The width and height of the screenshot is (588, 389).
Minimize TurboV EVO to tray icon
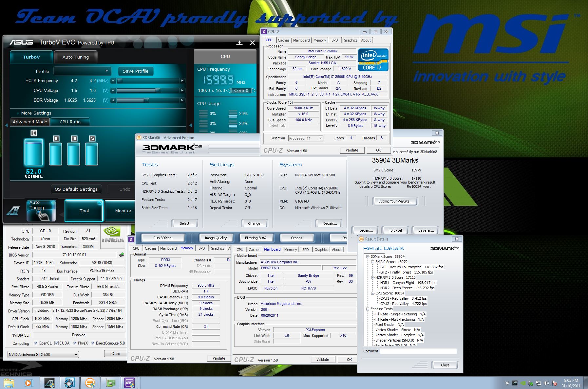(x=239, y=43)
